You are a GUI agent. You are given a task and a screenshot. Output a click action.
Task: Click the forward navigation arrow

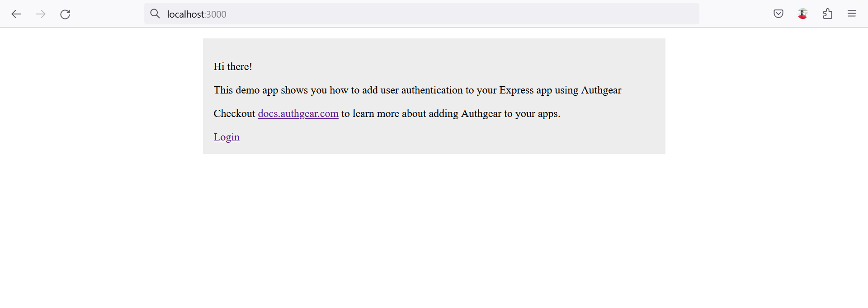[x=41, y=14]
